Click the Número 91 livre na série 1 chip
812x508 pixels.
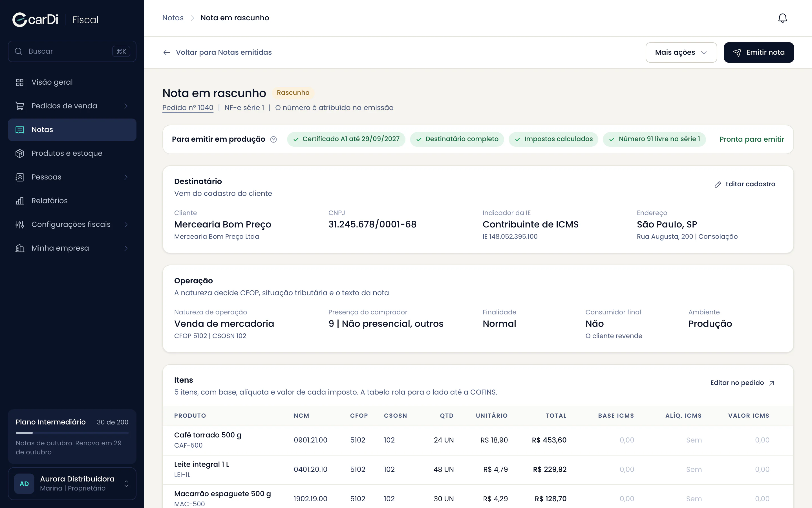(x=654, y=139)
